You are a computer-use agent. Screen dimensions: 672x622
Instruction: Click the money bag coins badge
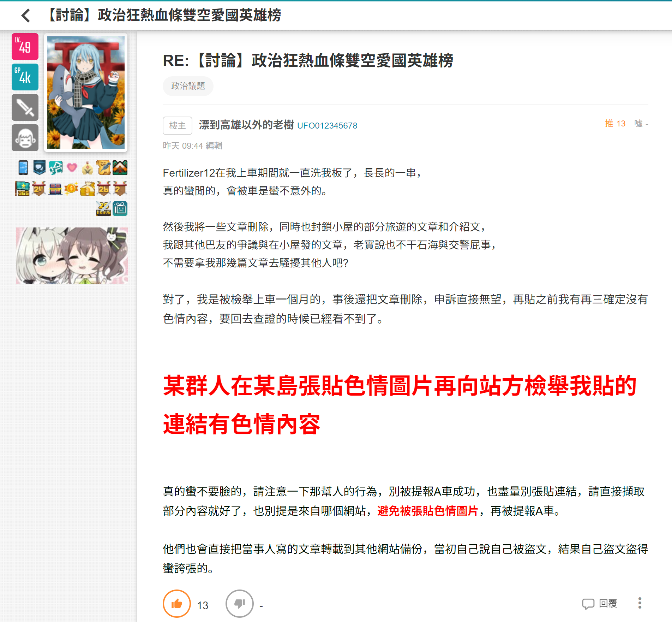tap(88, 189)
